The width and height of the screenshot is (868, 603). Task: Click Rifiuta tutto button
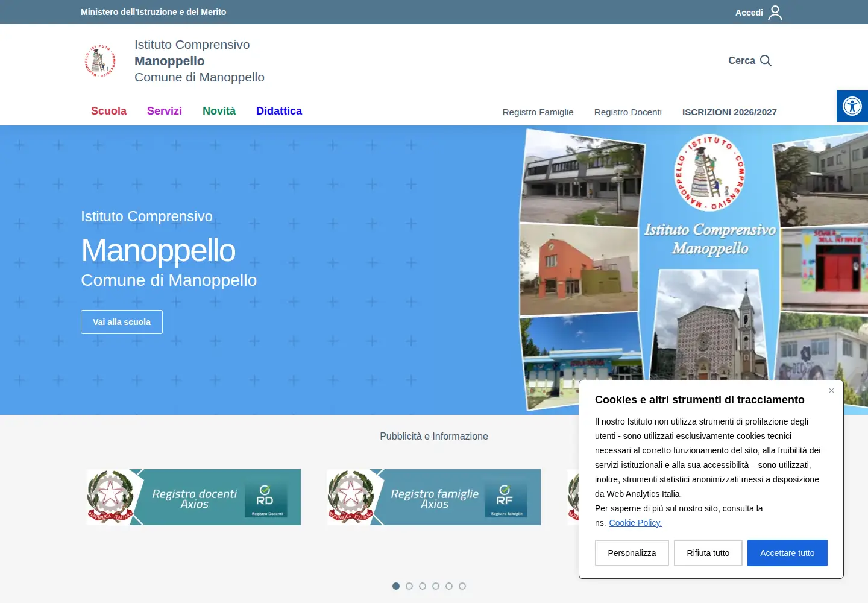(x=708, y=553)
